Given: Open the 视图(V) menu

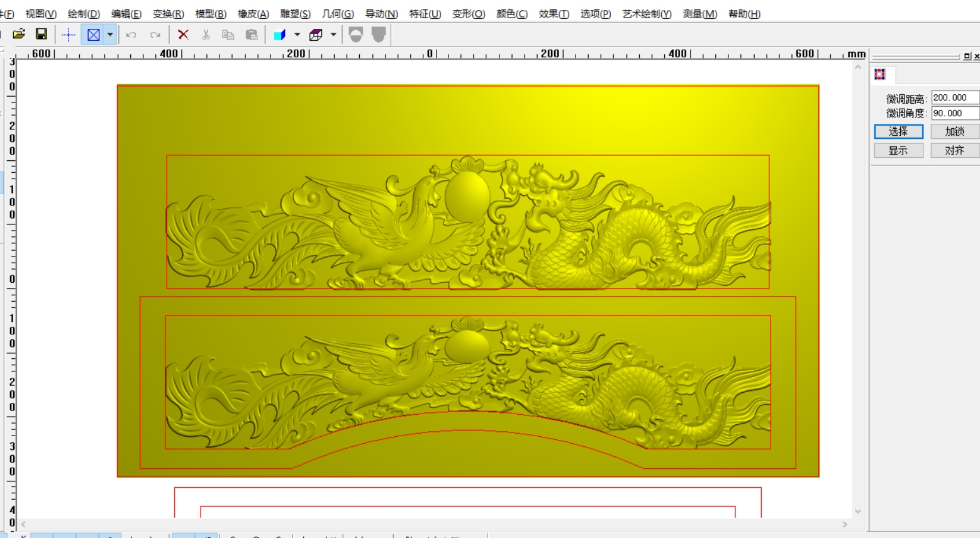Looking at the screenshot, I should (x=41, y=14).
